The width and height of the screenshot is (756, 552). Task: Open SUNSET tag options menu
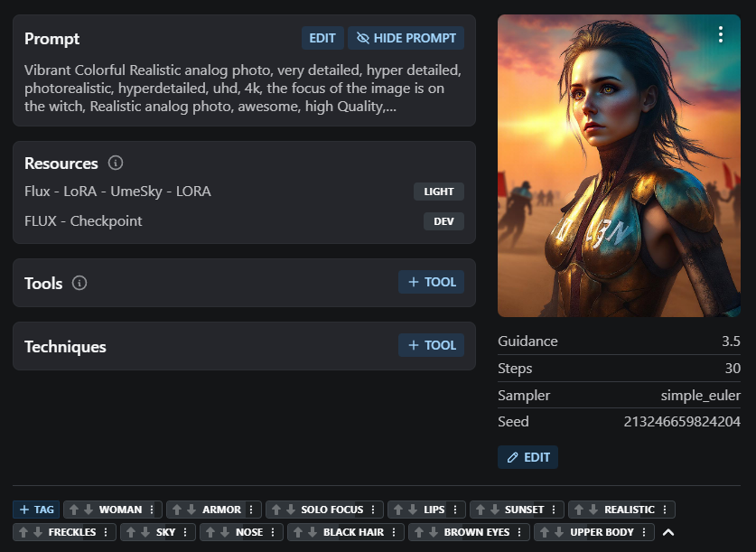coord(554,510)
